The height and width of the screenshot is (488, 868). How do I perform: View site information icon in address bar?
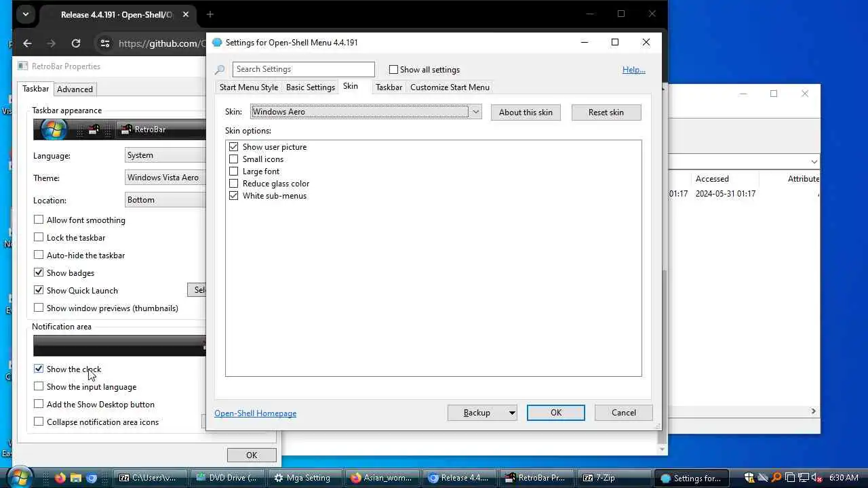(104, 43)
